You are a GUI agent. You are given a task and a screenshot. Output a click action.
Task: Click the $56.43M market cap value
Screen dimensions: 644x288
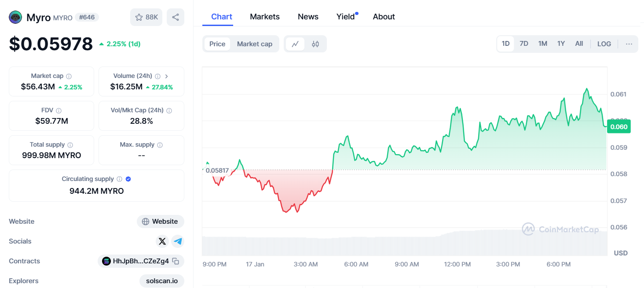point(38,87)
